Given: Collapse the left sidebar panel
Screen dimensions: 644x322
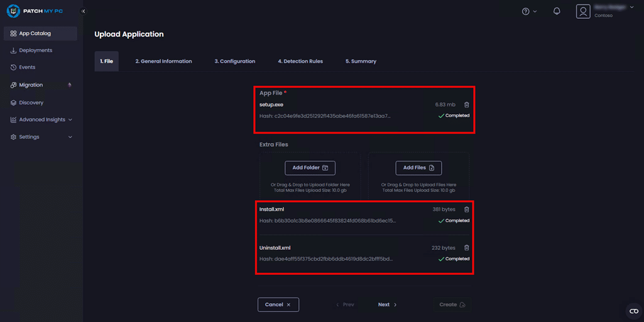Looking at the screenshot, I should coord(83,11).
